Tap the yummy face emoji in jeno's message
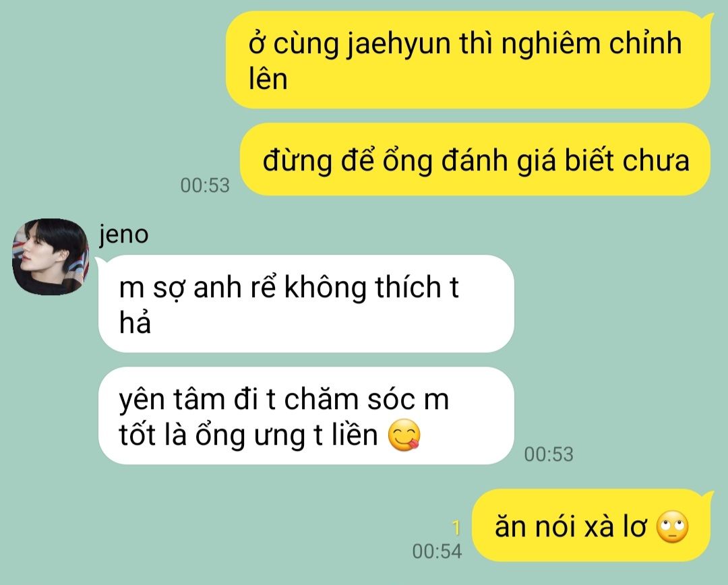The width and height of the screenshot is (728, 585). click(x=404, y=435)
